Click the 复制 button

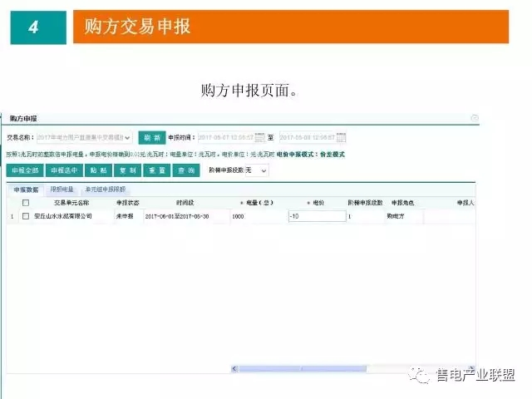127,170
